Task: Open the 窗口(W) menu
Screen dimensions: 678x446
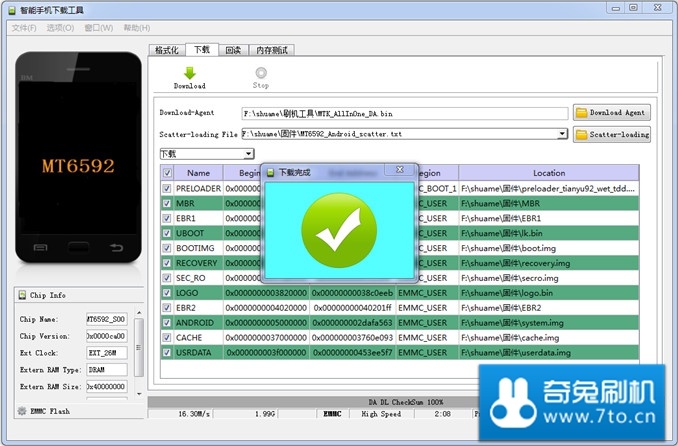Action: point(99,28)
